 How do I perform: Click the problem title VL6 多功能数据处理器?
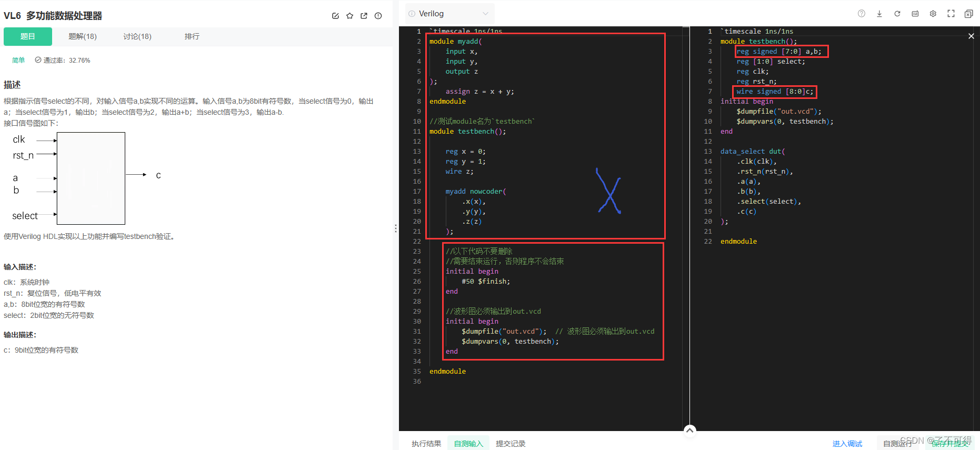53,16
